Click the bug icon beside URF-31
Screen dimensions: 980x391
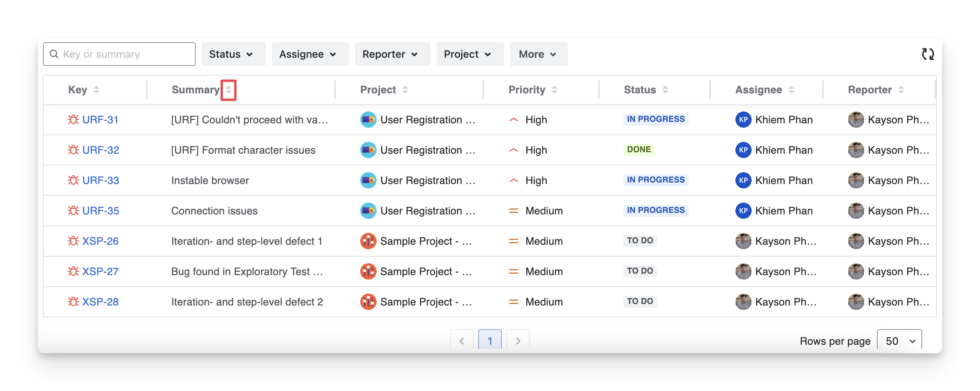coord(73,120)
